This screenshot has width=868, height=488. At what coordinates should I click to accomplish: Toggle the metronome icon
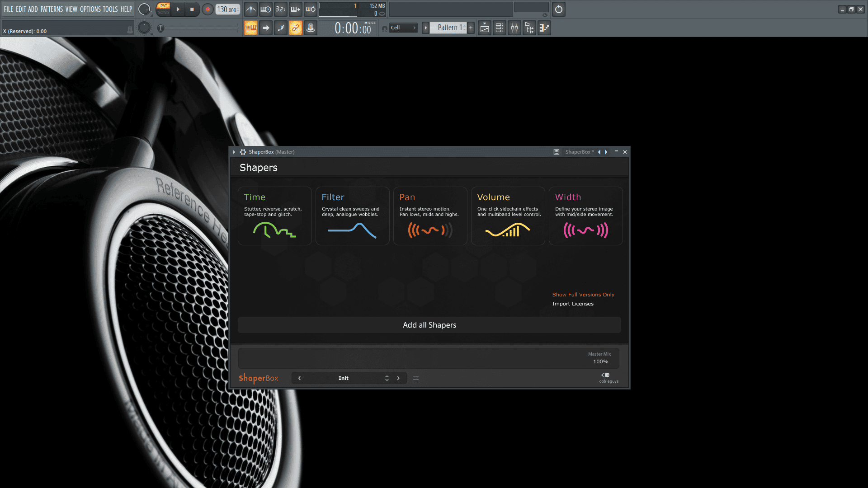pyautogui.click(x=251, y=9)
